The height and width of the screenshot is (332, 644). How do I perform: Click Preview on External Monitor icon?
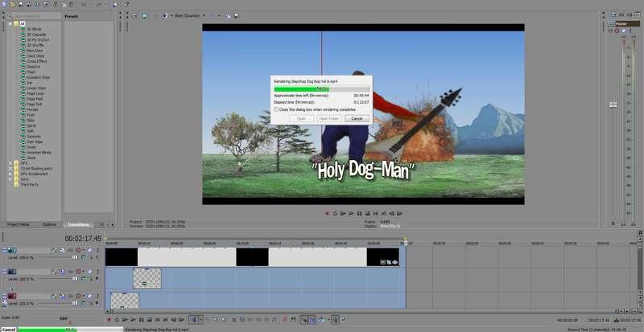tap(145, 15)
